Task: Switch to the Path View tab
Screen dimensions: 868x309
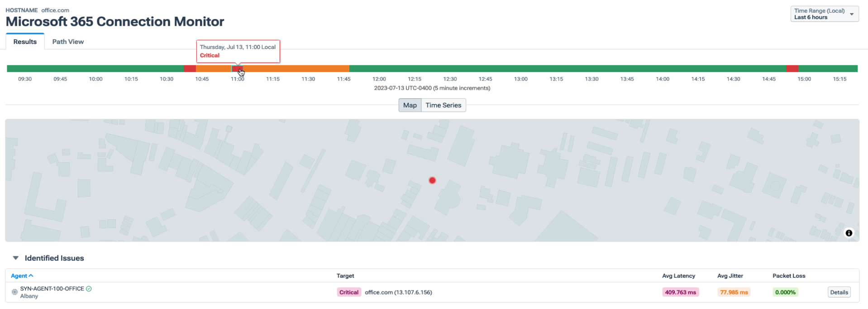Action: point(68,42)
